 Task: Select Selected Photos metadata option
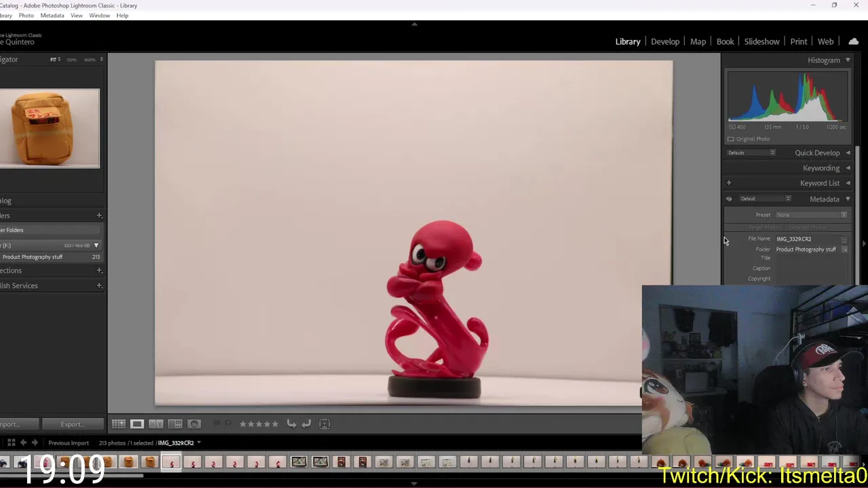pos(807,228)
